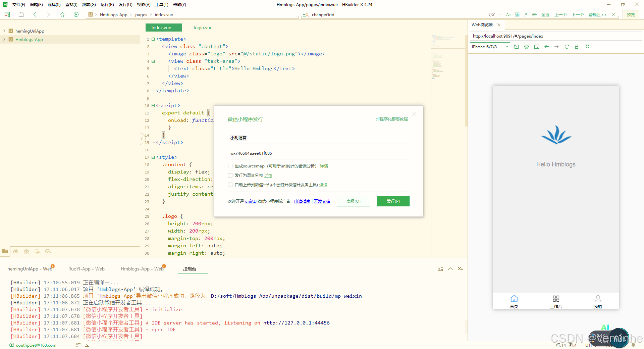Open the 运行(R) menu
The height and width of the screenshot is (349, 644).
(107, 4)
